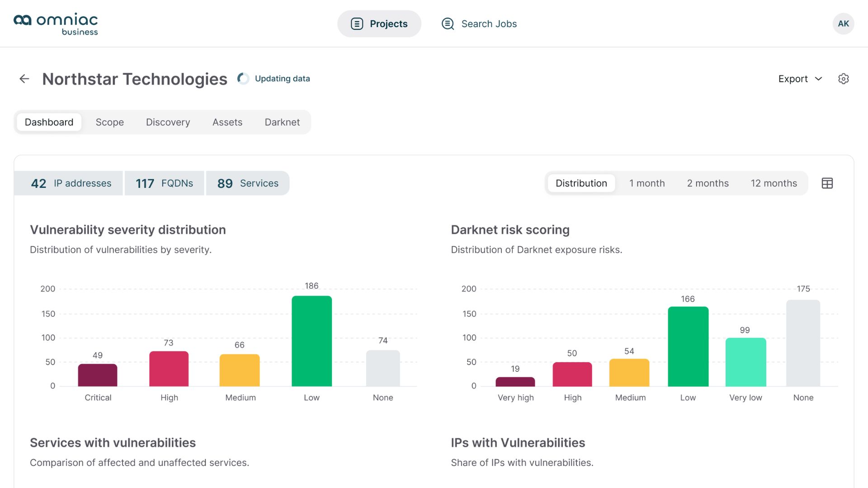Viewport: 868px width, 488px height.
Task: Go back using the left arrow
Action: pos(24,79)
